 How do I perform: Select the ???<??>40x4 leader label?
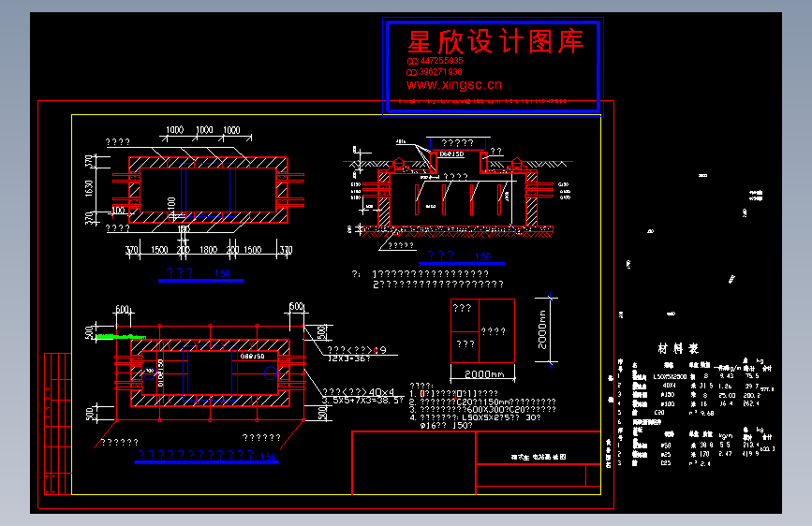click(x=359, y=392)
